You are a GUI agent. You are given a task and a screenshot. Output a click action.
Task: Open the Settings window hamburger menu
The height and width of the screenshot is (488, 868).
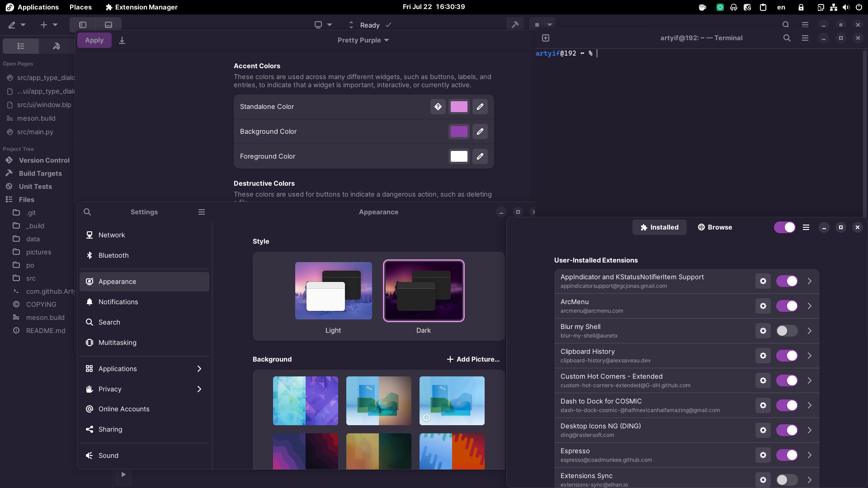(x=202, y=212)
